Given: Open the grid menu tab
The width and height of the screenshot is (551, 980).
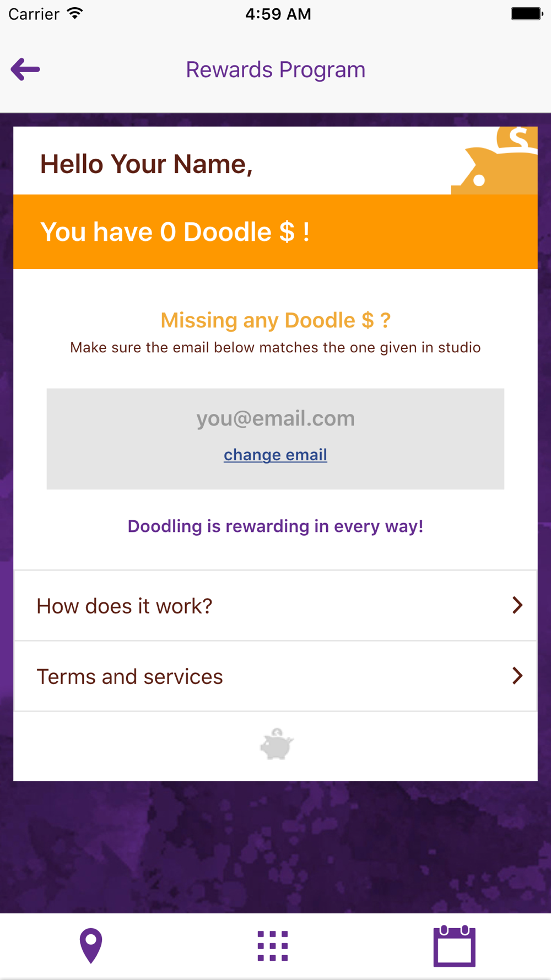Looking at the screenshot, I should coord(273,946).
